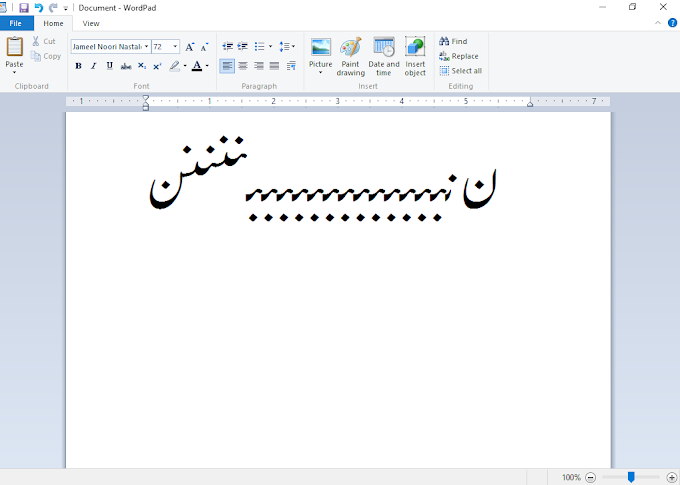Click Select all
This screenshot has height=485, width=680.
click(461, 71)
